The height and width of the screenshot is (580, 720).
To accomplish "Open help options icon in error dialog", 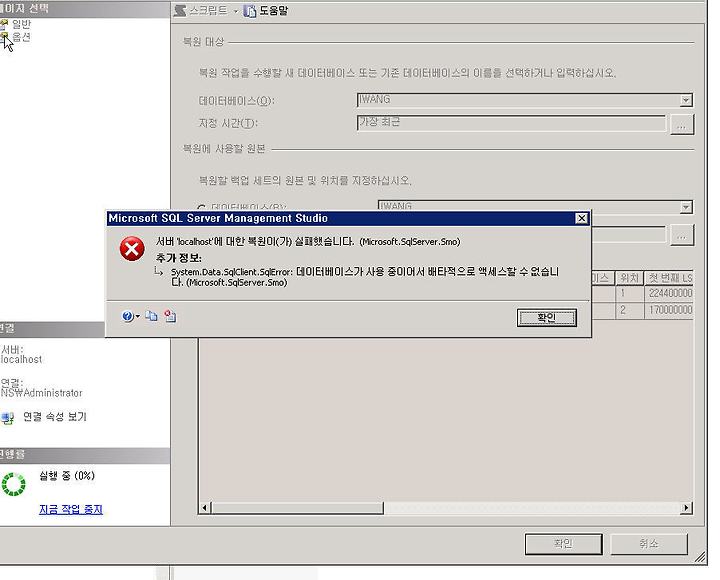I will click(128, 316).
